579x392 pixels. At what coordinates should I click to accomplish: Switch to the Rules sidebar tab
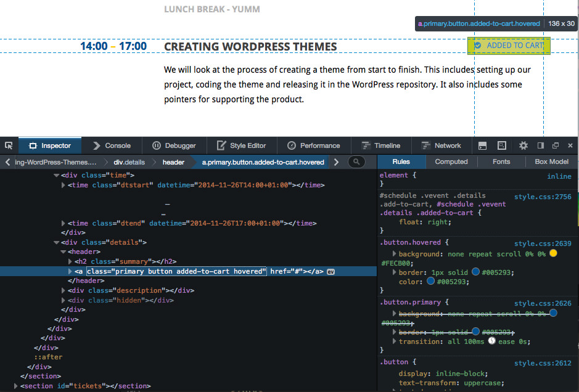tap(401, 161)
